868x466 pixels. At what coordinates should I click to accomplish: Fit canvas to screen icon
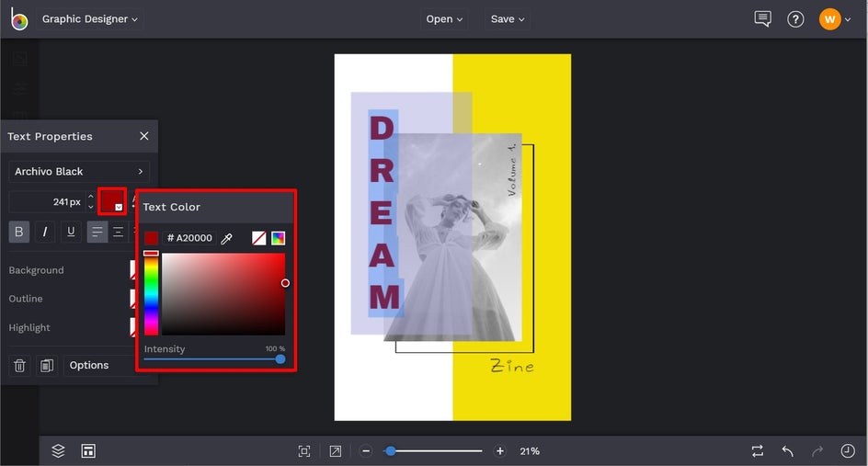click(x=304, y=451)
